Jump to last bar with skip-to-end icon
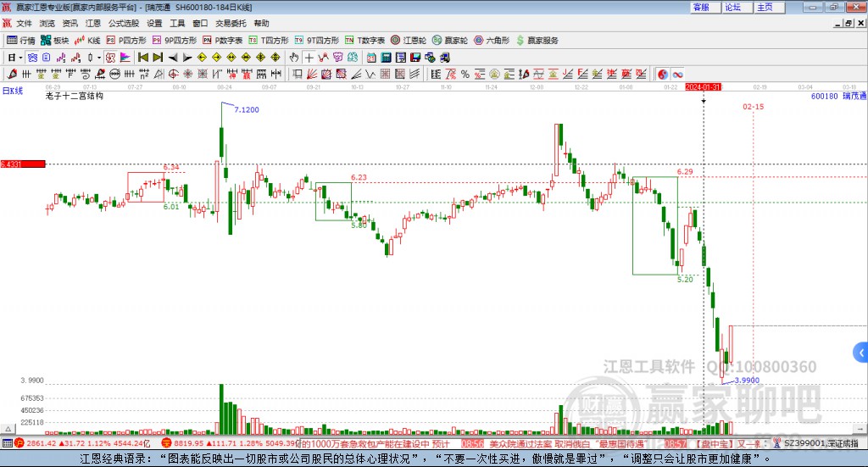The width and height of the screenshot is (868, 467). point(158,58)
